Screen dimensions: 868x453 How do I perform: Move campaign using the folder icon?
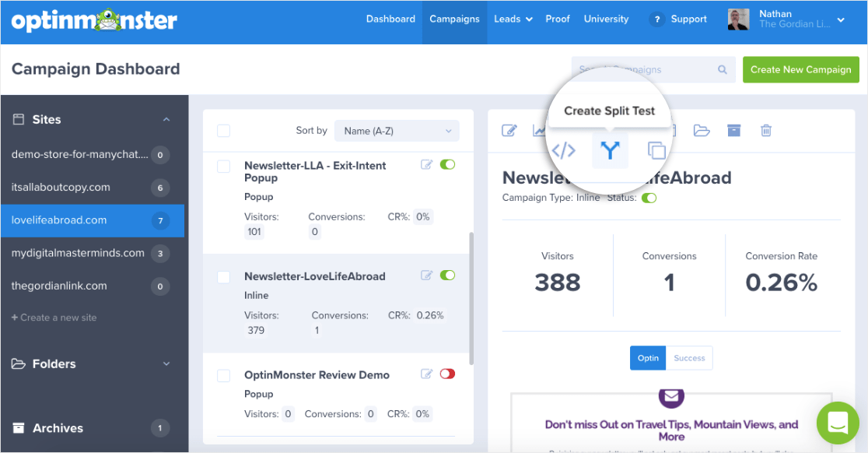point(702,131)
